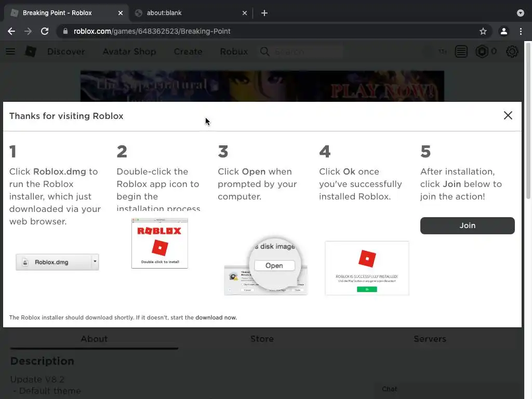Reload the Breaking Point page
The width and height of the screenshot is (532, 399).
click(45, 31)
